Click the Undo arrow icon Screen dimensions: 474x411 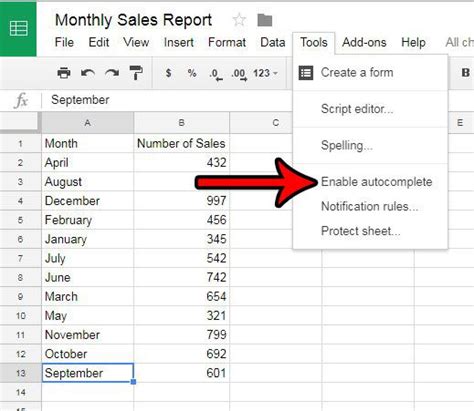coord(88,73)
